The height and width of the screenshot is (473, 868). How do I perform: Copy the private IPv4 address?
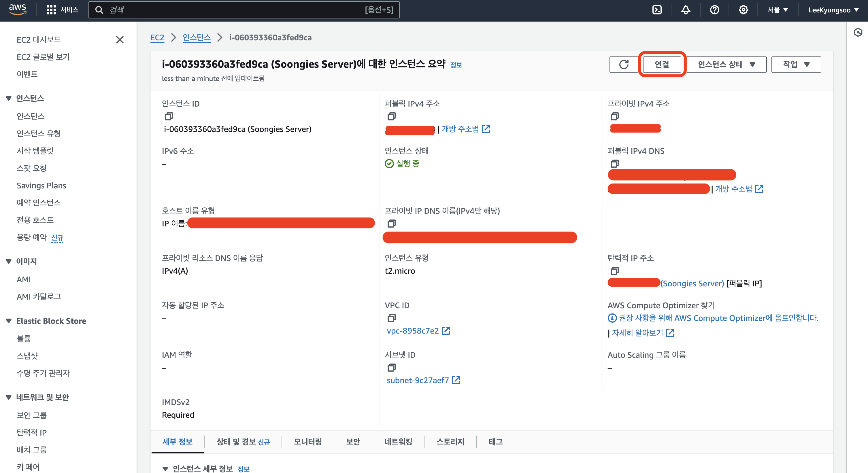(614, 116)
